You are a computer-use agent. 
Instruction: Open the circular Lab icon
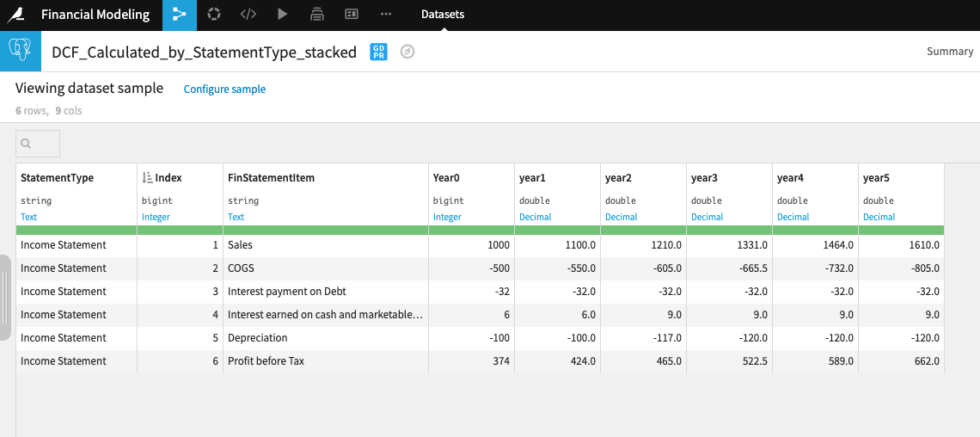tap(214, 15)
